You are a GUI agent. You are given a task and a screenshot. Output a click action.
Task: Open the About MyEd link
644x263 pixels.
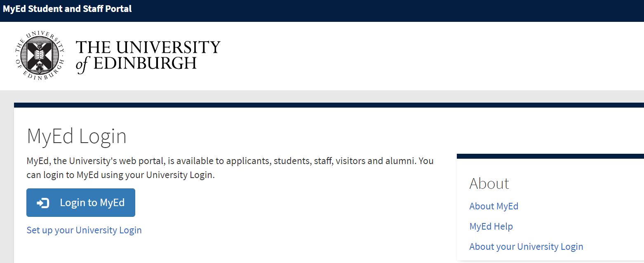click(494, 206)
